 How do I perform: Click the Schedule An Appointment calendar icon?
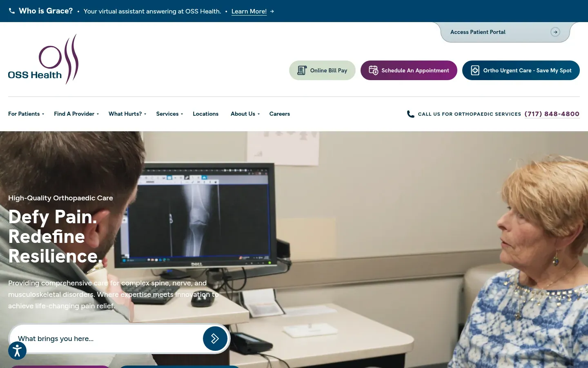[373, 70]
